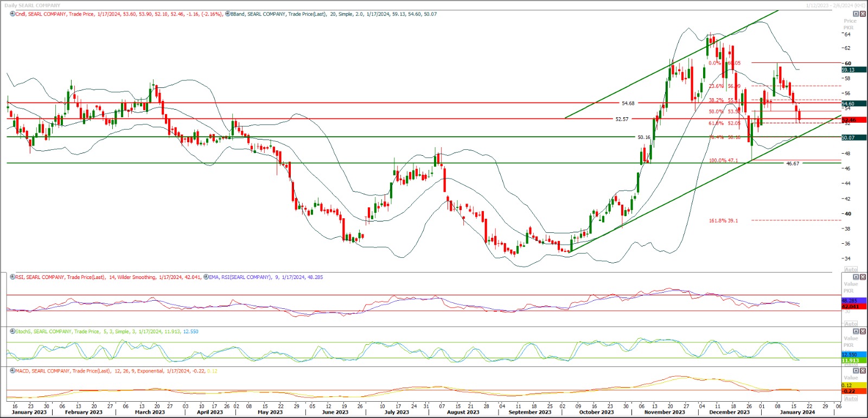Toggle Auto scaling on the price axis
Screen dimensions: 868x418
[x=851, y=269]
